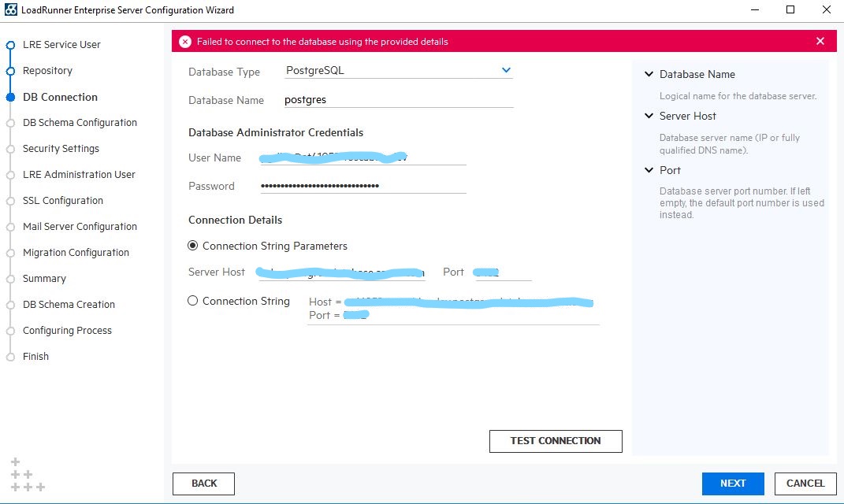Click the DB Connection step circle
844x504 pixels.
tap(10, 98)
